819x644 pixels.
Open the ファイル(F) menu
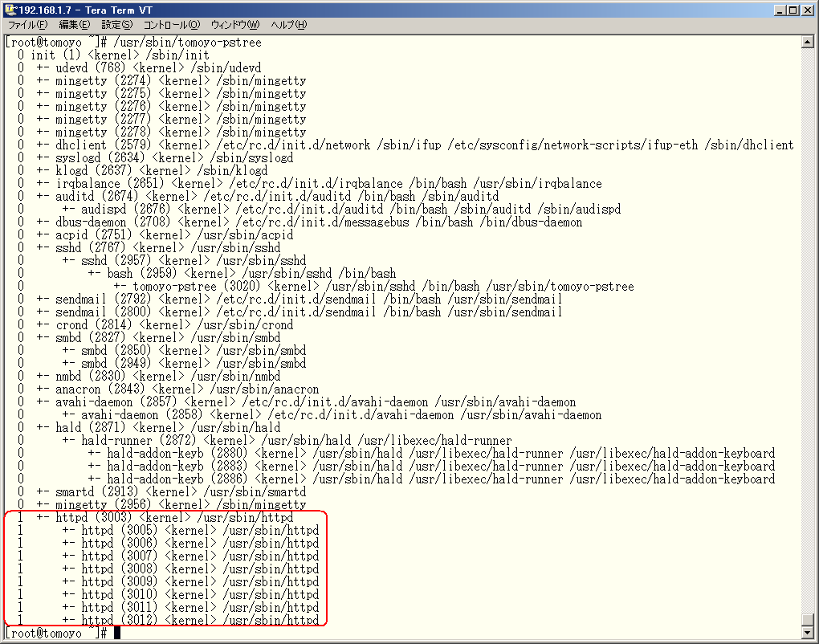click(27, 25)
